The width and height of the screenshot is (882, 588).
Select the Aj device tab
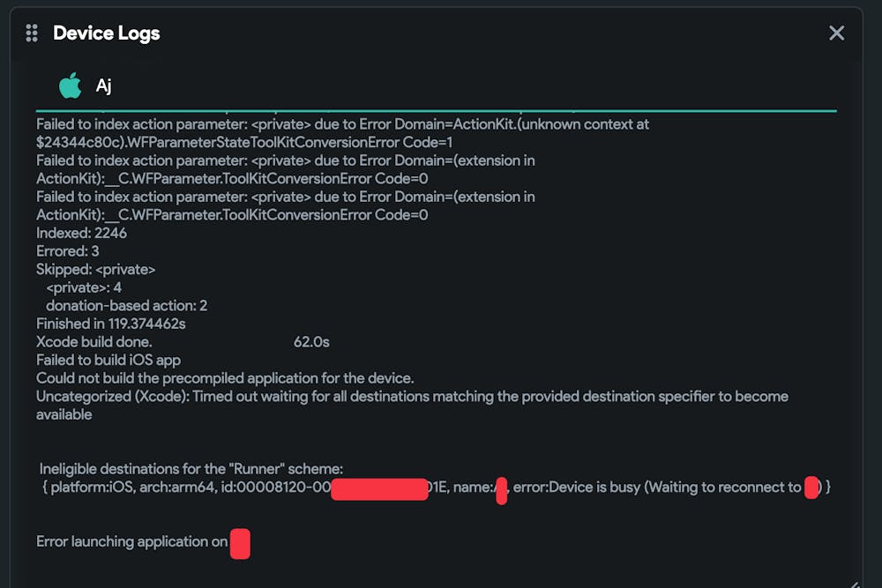pyautogui.click(x=103, y=86)
